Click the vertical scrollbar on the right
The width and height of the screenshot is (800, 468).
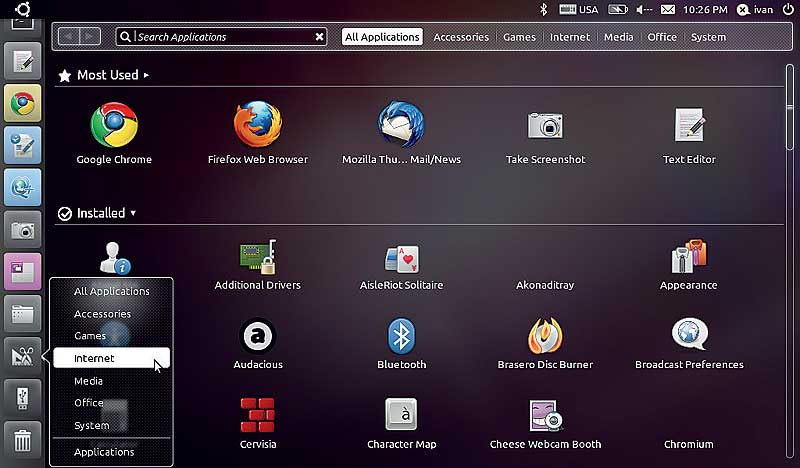click(x=790, y=107)
